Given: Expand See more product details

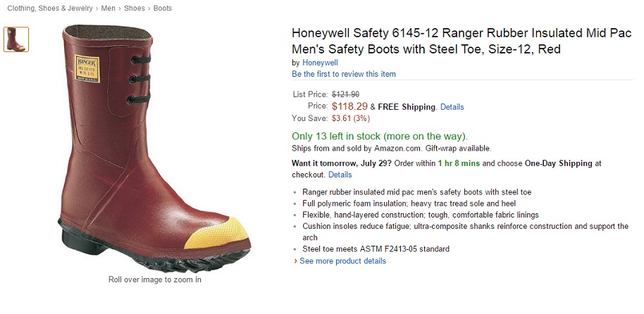Looking at the screenshot, I should [342, 261].
